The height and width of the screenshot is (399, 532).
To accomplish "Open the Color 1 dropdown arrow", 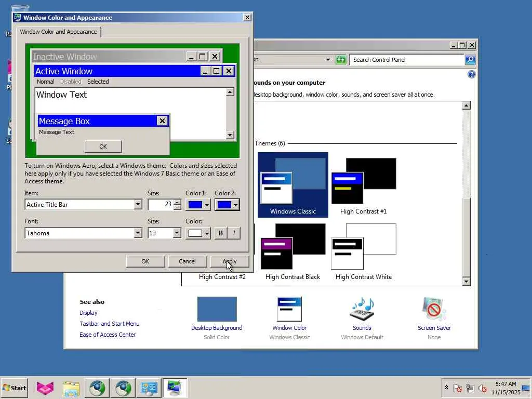I will [207, 205].
